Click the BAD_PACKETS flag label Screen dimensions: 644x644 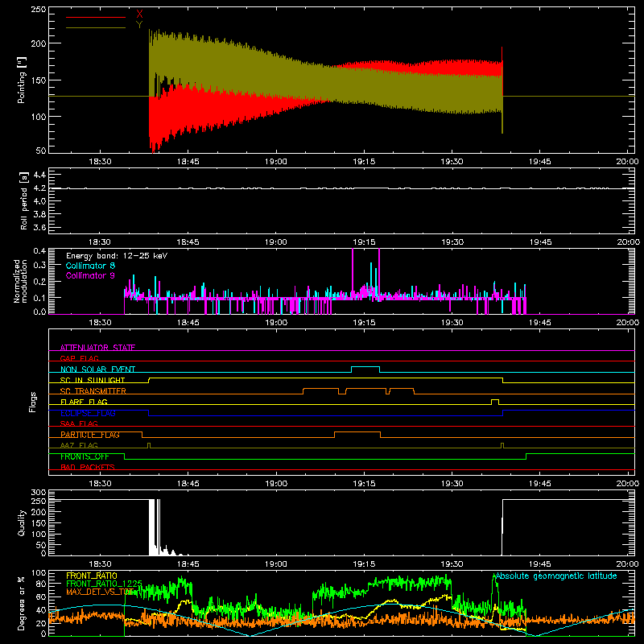tap(88, 467)
